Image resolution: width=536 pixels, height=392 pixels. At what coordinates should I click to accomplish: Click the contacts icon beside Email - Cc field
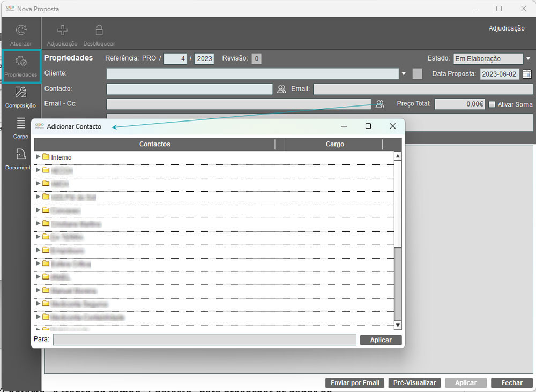(379, 104)
